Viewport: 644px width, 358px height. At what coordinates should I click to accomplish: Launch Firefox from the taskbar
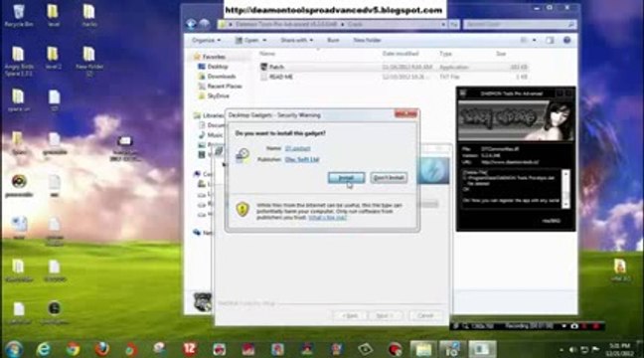pos(101,349)
